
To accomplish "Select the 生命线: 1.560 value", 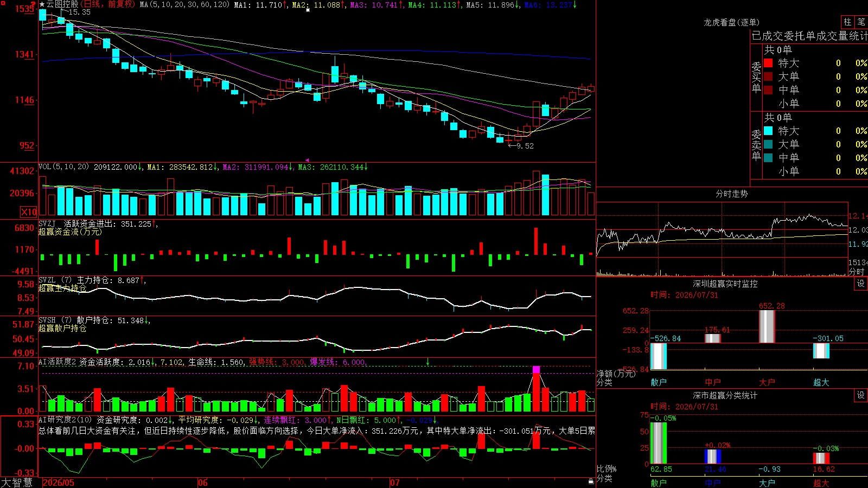I will [x=216, y=362].
